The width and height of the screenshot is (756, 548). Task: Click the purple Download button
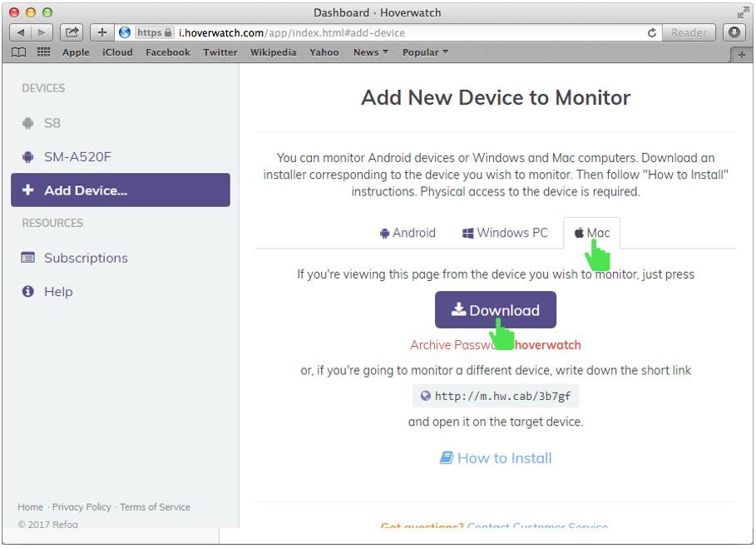(495, 310)
